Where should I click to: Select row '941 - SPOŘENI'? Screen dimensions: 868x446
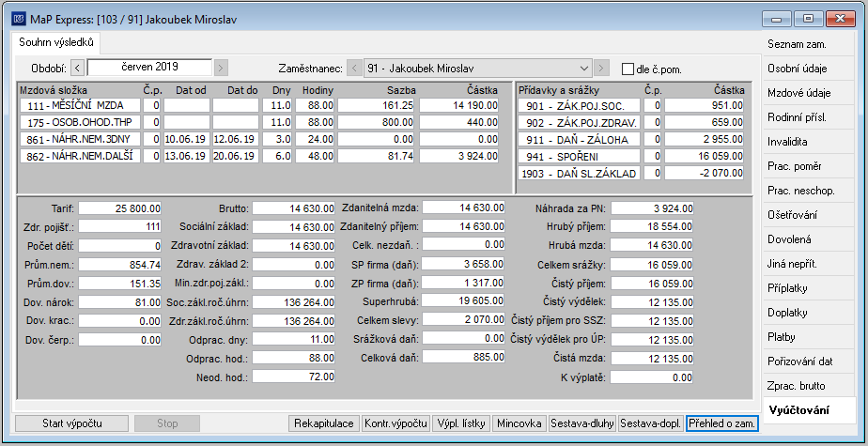[631, 157]
